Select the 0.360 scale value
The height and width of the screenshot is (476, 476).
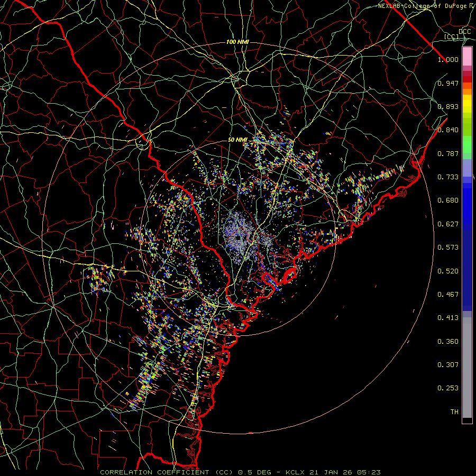[448, 341]
